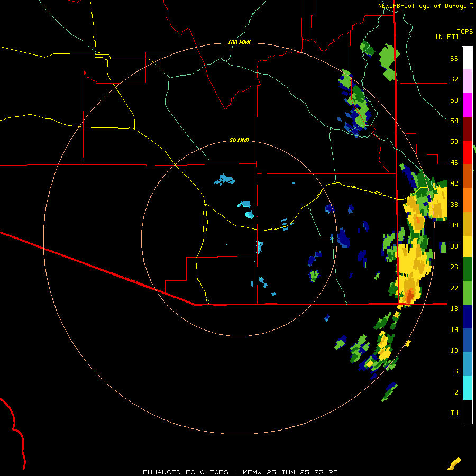Select the 10 scale label
Image resolution: width=476 pixels, height=476 pixels.
coord(454,350)
